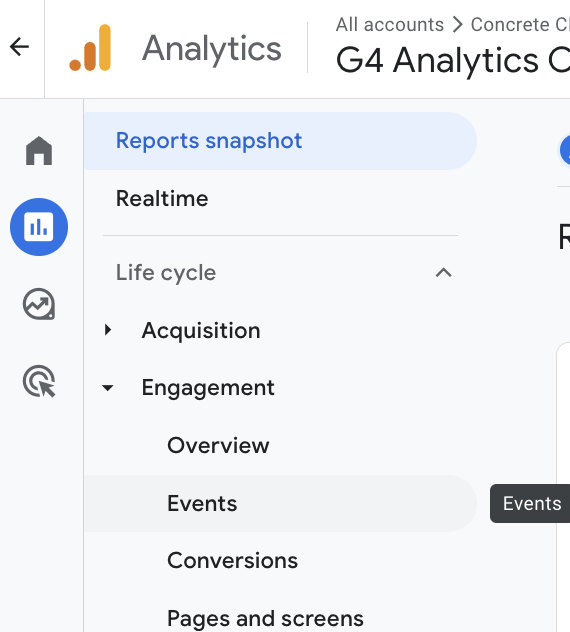Image resolution: width=570 pixels, height=632 pixels.
Task: Select the Reports bar chart icon
Action: click(x=39, y=227)
